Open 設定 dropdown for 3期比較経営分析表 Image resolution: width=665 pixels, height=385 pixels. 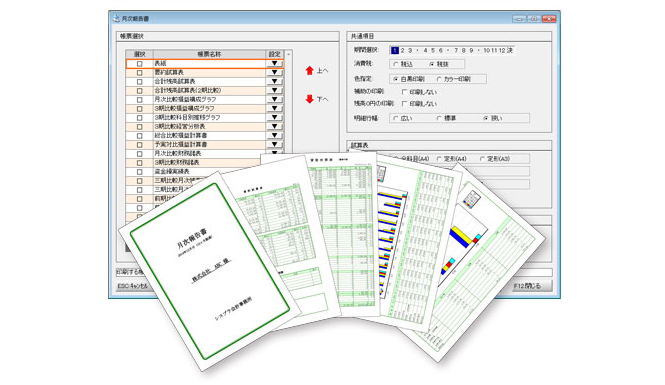point(275,126)
